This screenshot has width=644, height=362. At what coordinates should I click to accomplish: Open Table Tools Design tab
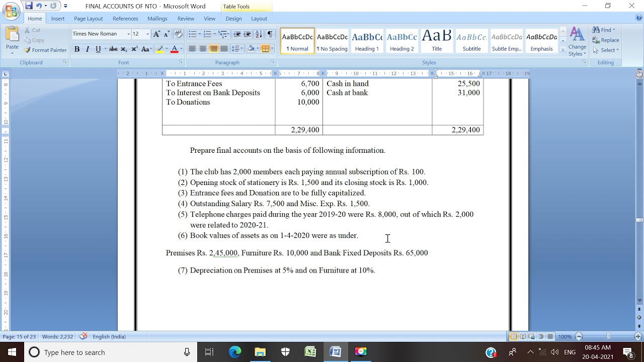[x=233, y=19]
